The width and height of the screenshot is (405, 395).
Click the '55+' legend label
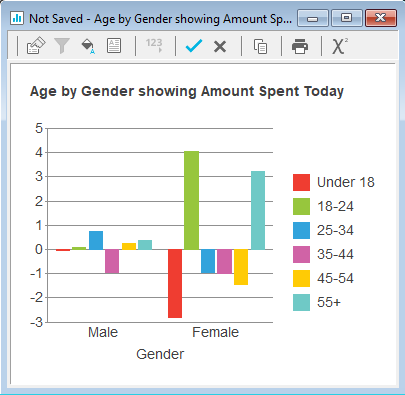[x=329, y=302]
